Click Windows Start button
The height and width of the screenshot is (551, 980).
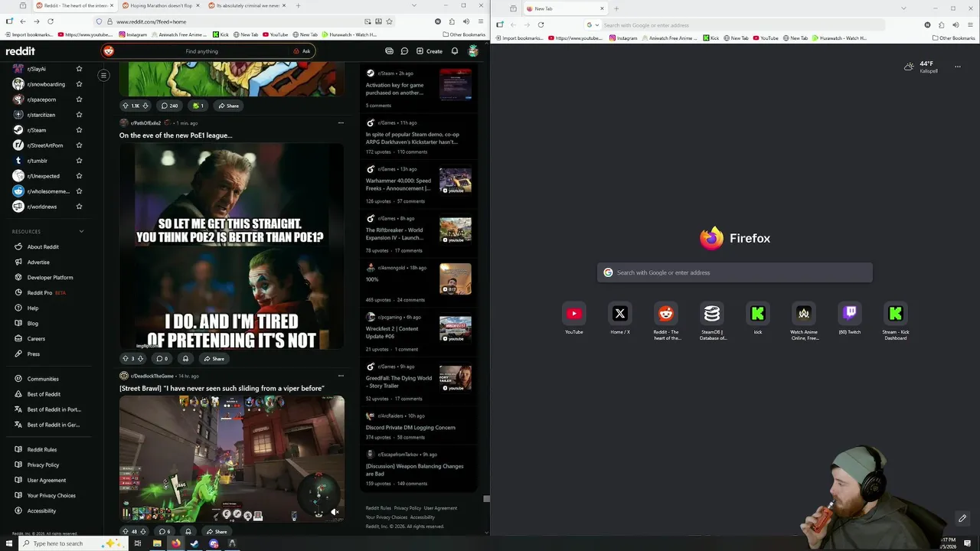[x=8, y=543]
